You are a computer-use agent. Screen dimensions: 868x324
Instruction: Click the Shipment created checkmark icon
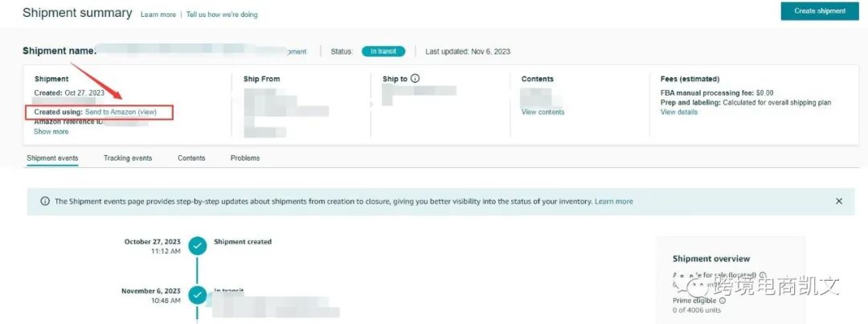tap(198, 246)
